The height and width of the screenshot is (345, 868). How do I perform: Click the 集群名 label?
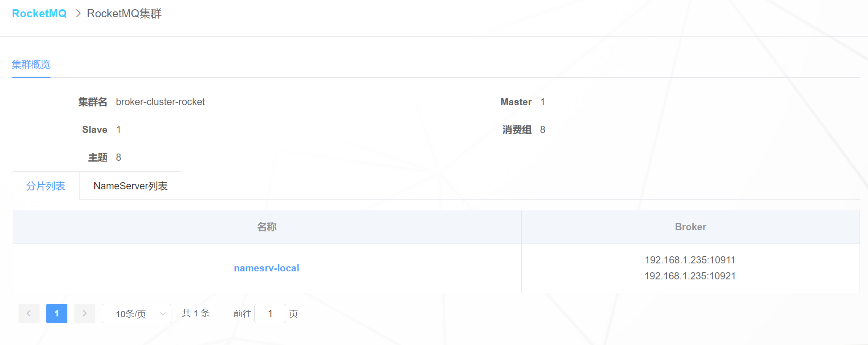coord(93,102)
